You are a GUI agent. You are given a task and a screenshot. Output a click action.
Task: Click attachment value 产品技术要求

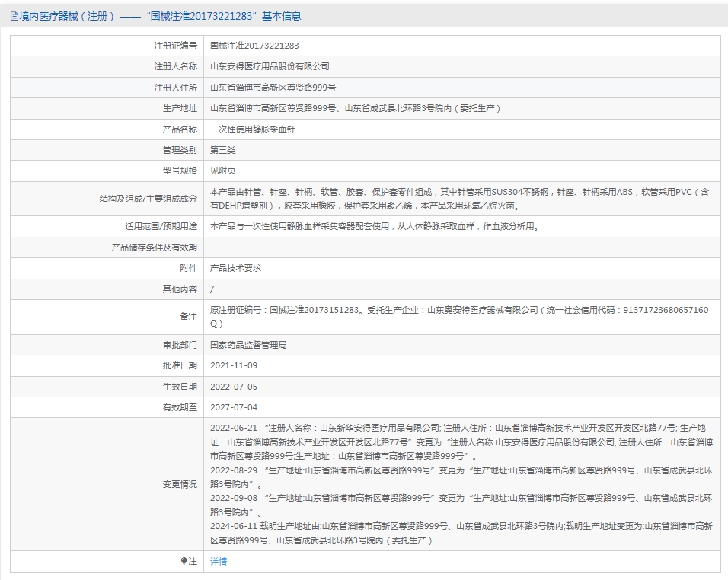[235, 268]
